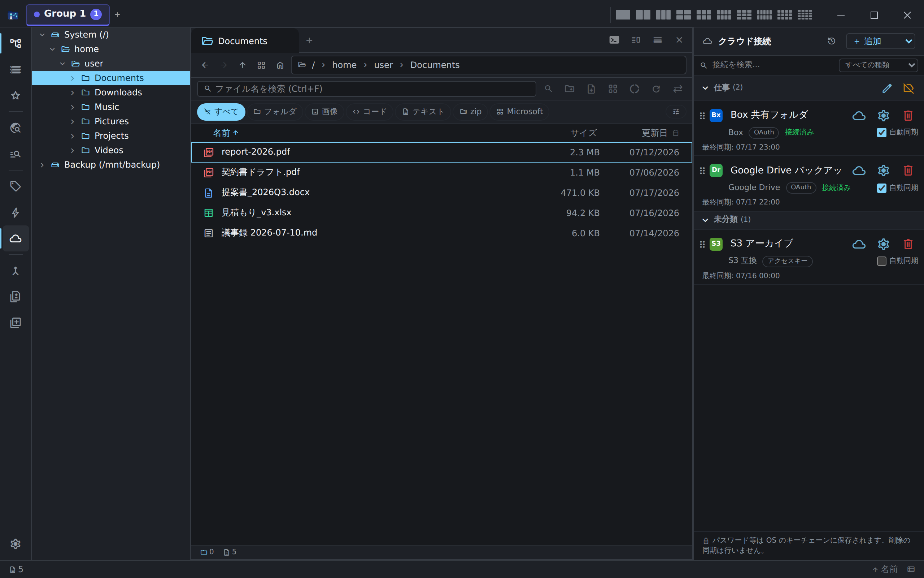
Task: Collapse the 未分類 connection group
Action: tap(705, 220)
